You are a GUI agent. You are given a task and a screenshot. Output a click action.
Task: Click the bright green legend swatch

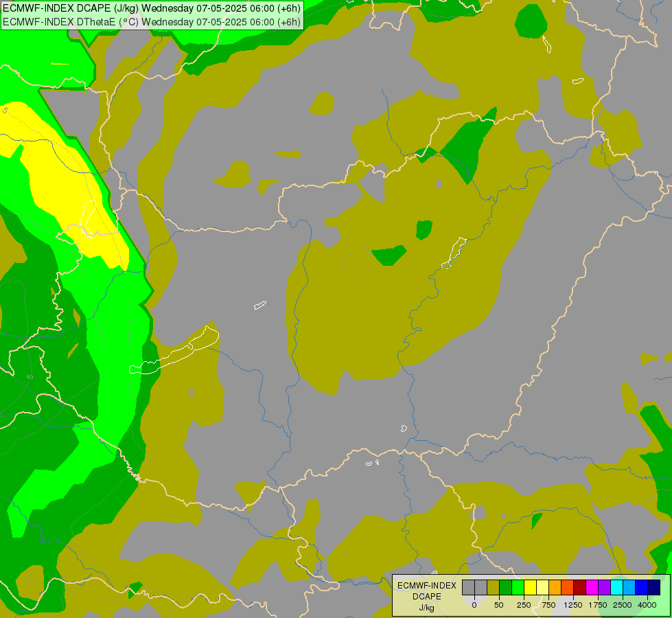pos(518,587)
